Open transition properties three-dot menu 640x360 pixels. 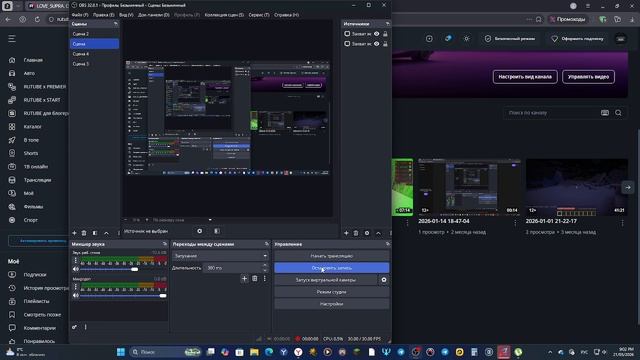click(264, 279)
